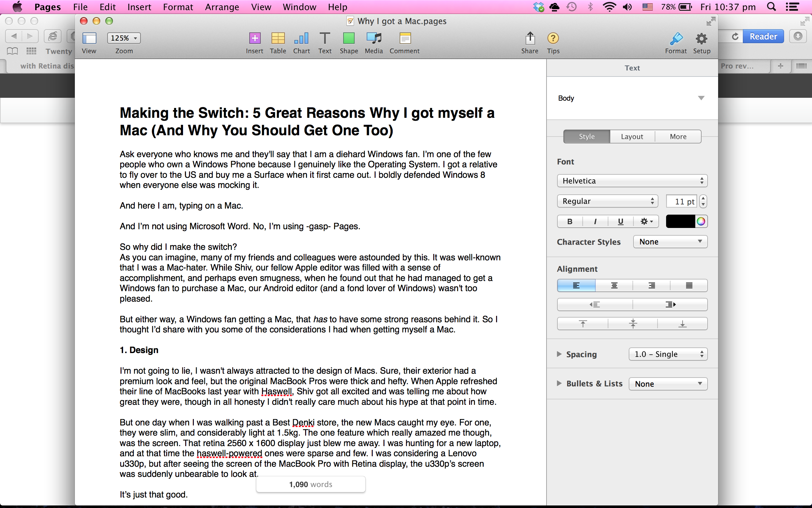This screenshot has height=508, width=812.
Task: Center align the text
Action: [614, 285]
